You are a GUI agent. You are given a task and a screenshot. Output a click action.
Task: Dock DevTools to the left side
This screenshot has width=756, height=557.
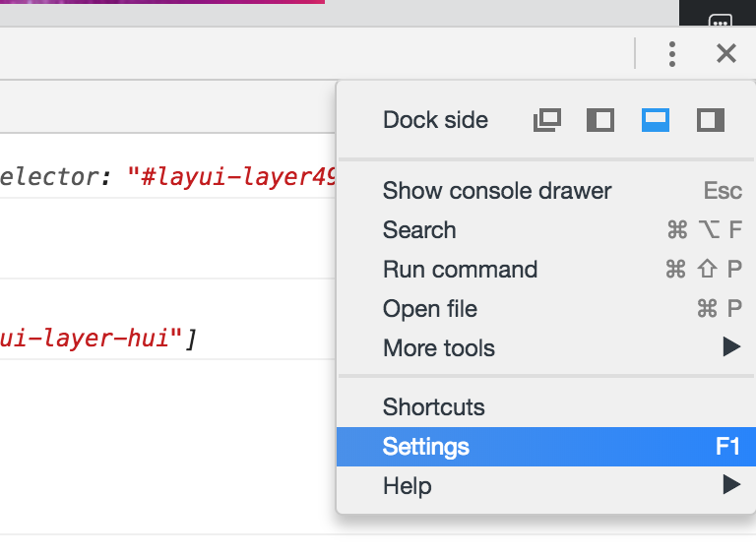pos(600,120)
